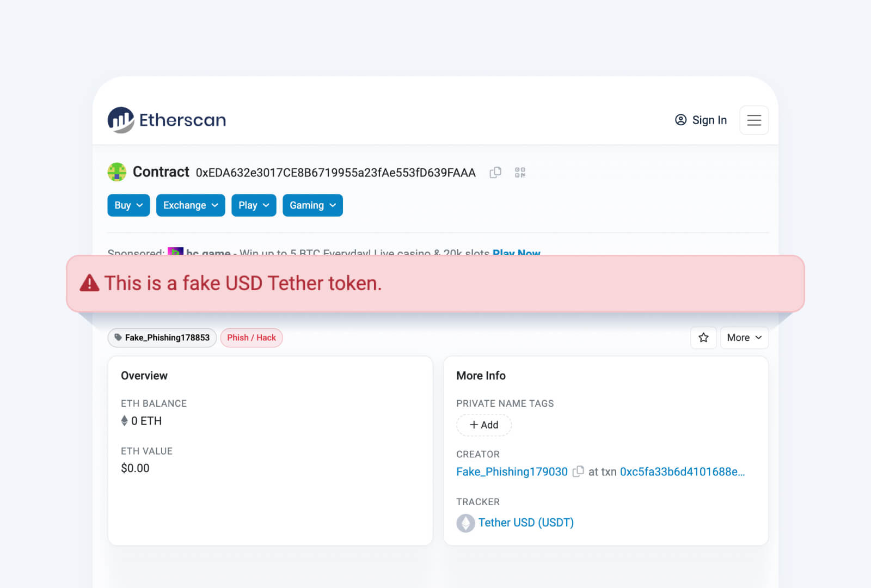
Task: Expand the Play dropdown
Action: [x=254, y=205]
